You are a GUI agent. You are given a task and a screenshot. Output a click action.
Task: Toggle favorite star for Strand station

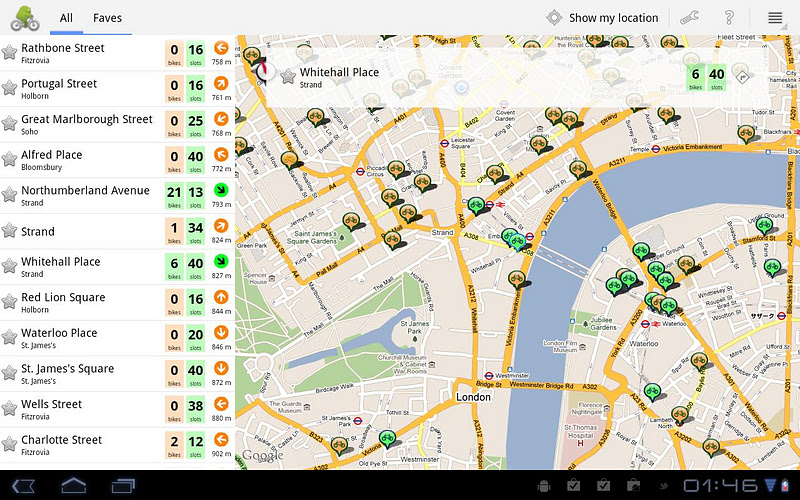(x=9, y=230)
